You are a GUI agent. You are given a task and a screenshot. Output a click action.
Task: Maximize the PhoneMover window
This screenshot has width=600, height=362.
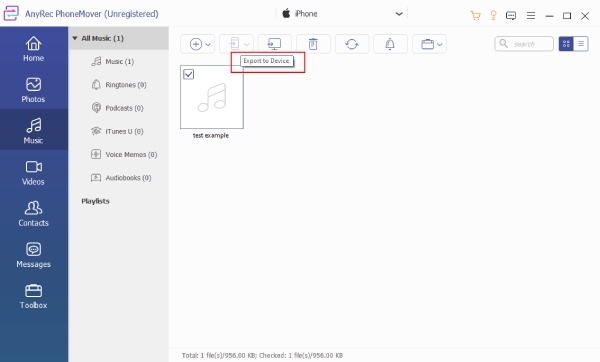[x=567, y=16]
